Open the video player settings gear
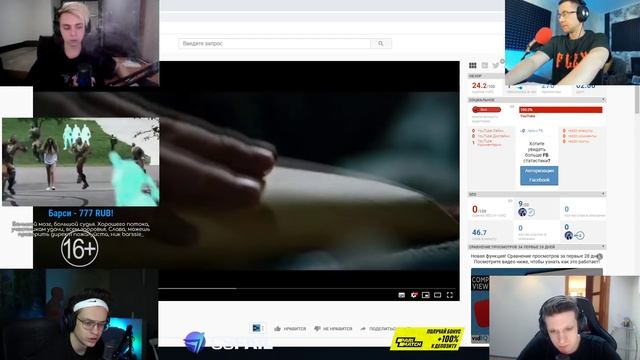Viewport: 640px width, 360px height. [414, 295]
